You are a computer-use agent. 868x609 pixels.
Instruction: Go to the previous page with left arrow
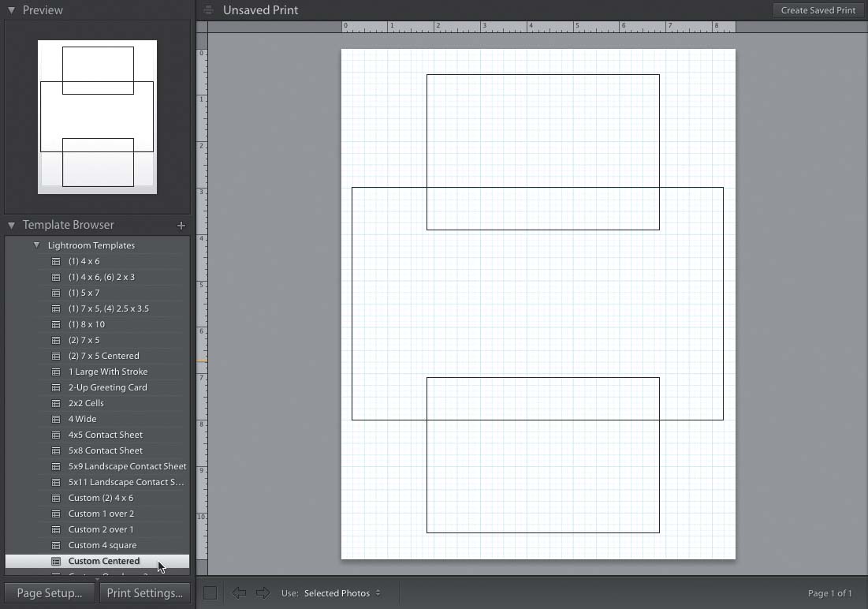[x=239, y=593]
